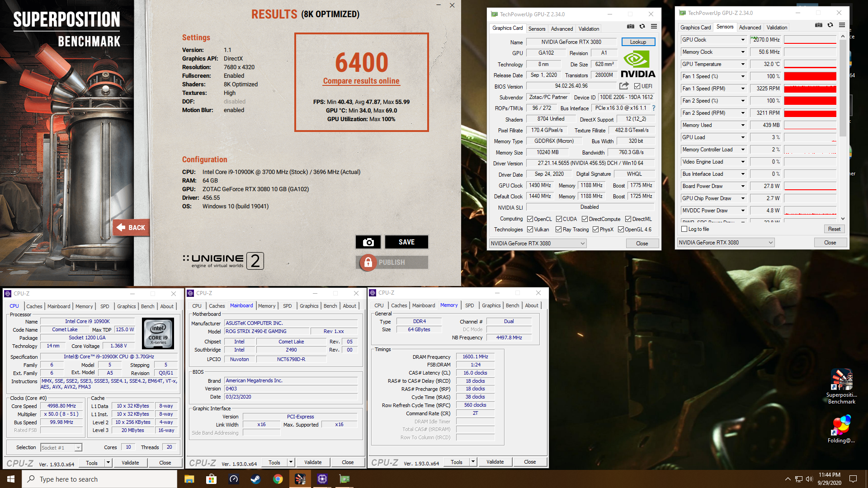Viewport: 868px width, 488px height.
Task: Open GPU selector dropdown in GPU-Z Sensors window
Action: tap(726, 243)
